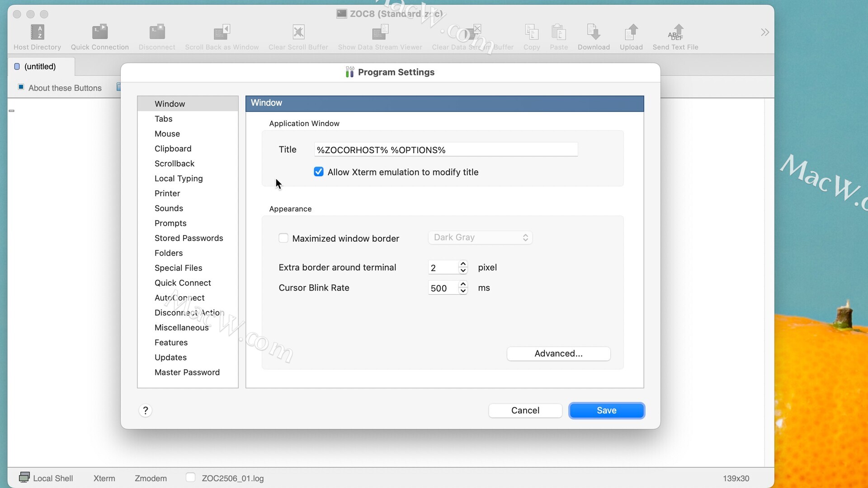Image resolution: width=868 pixels, height=488 pixels.
Task: Toggle the ZOC2506_01.log logging checkbox
Action: click(190, 478)
